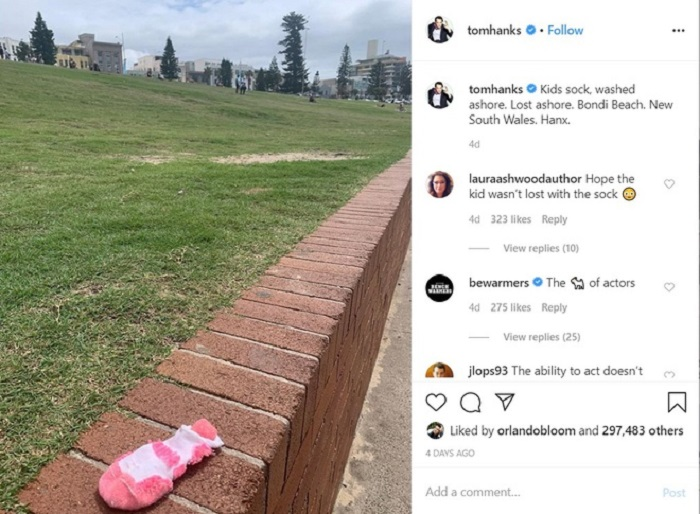Expand View replies (10) under Laura's comment
Image resolution: width=700 pixels, height=514 pixels.
(541, 248)
